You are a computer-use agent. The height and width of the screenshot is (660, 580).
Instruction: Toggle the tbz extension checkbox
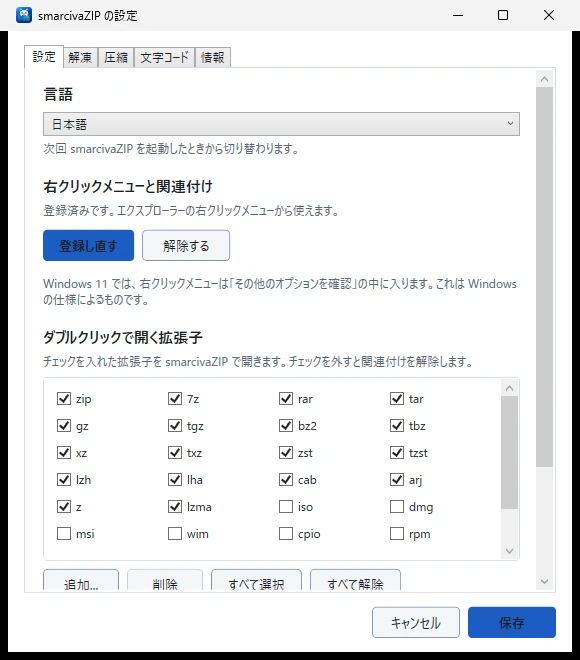coord(397,426)
